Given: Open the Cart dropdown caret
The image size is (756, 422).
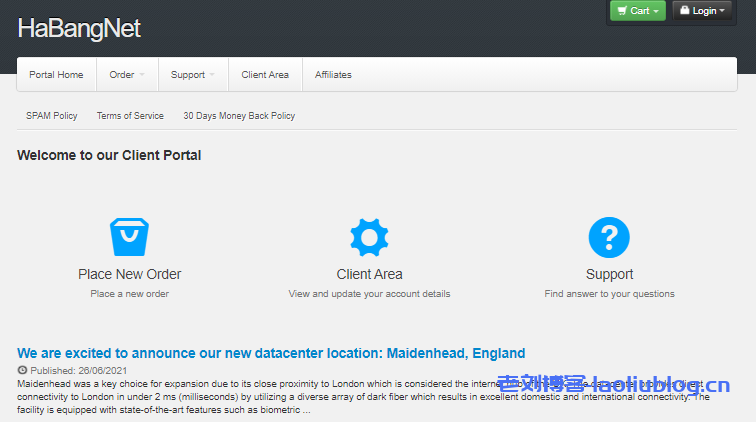Looking at the screenshot, I should point(655,11).
